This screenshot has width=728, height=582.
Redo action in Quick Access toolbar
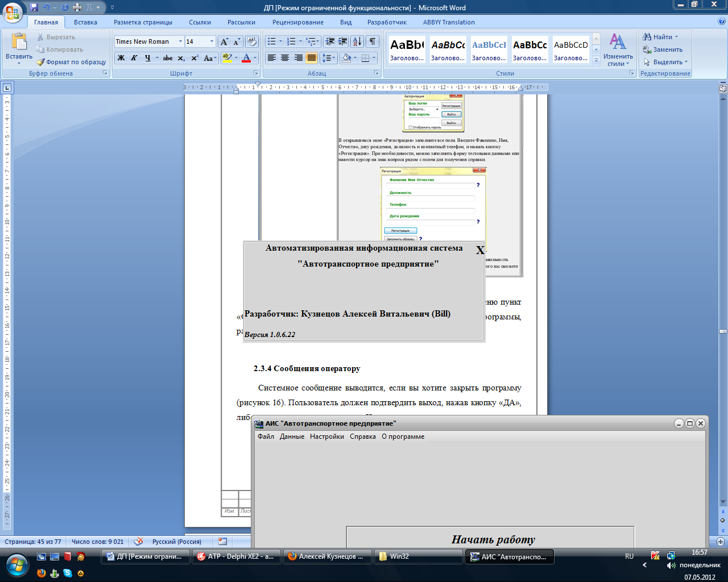click(x=65, y=7)
